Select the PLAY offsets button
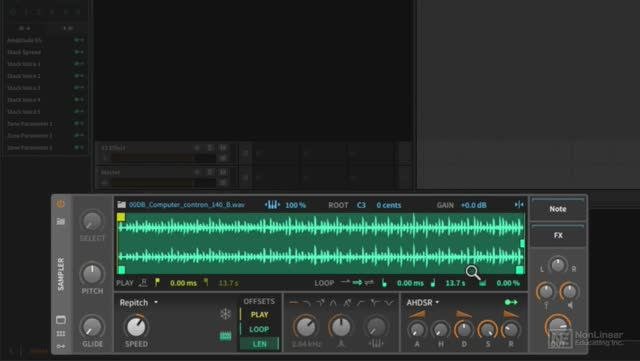 pos(259,315)
